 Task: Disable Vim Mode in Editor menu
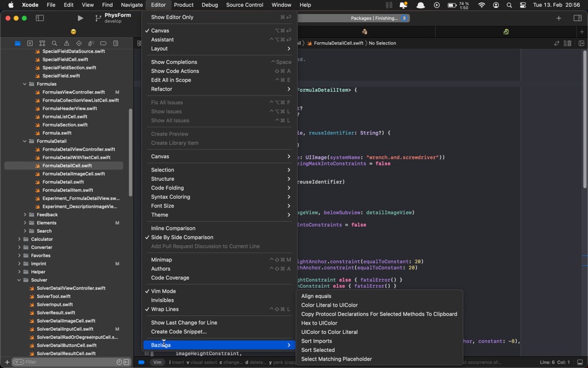point(219,291)
